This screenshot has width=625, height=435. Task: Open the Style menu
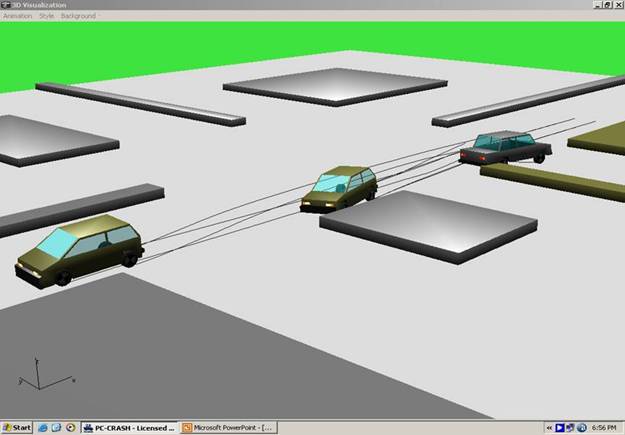(46, 16)
